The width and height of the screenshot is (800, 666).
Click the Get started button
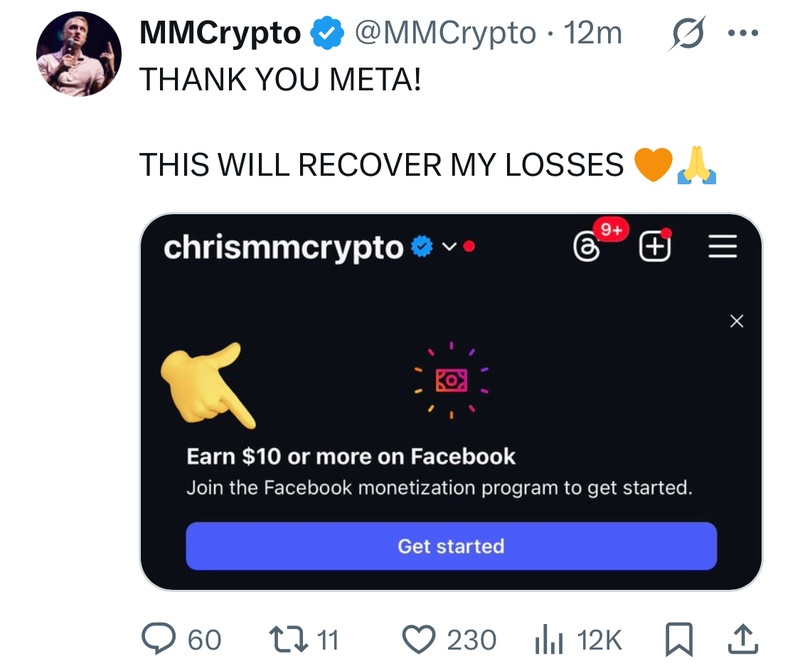(451, 546)
